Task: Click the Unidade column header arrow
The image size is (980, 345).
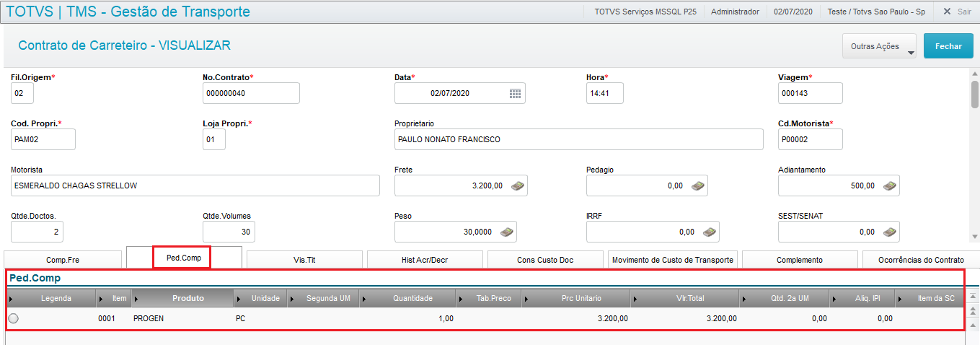Action: pos(239,298)
